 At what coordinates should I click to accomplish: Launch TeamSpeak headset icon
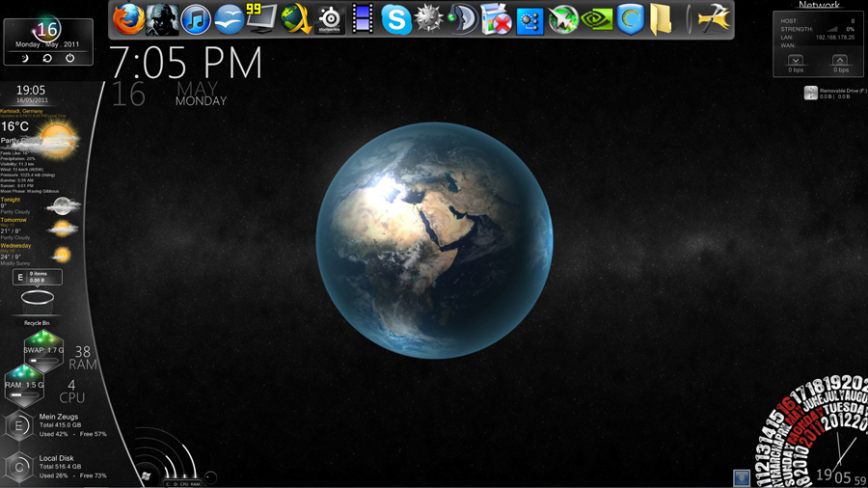tap(462, 19)
